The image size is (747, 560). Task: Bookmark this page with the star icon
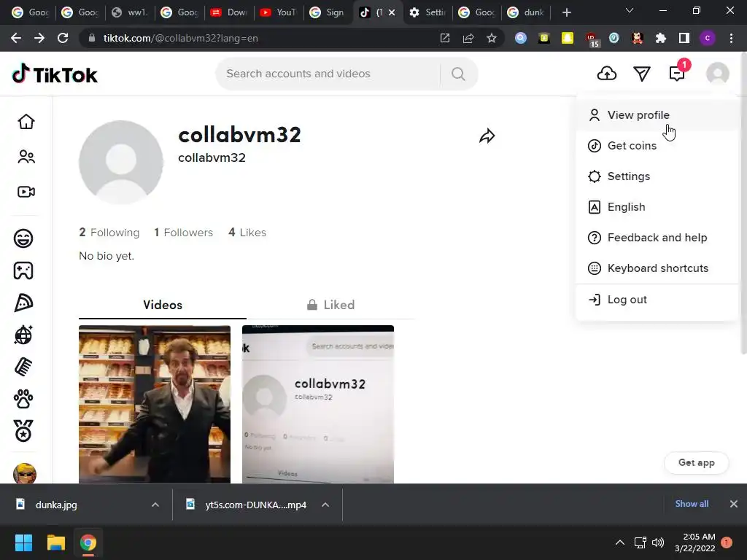[x=492, y=38]
